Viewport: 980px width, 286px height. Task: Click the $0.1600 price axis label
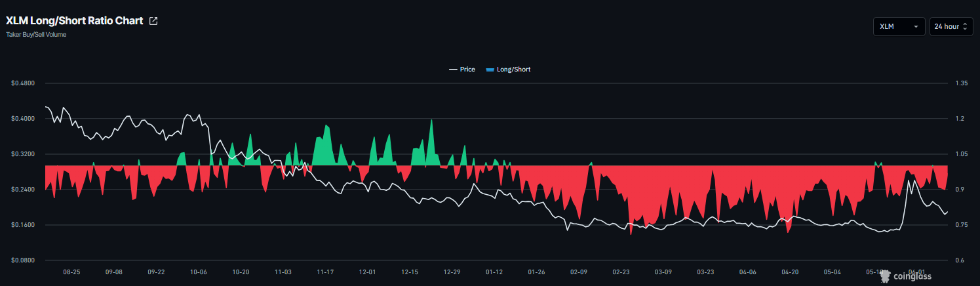click(x=23, y=225)
